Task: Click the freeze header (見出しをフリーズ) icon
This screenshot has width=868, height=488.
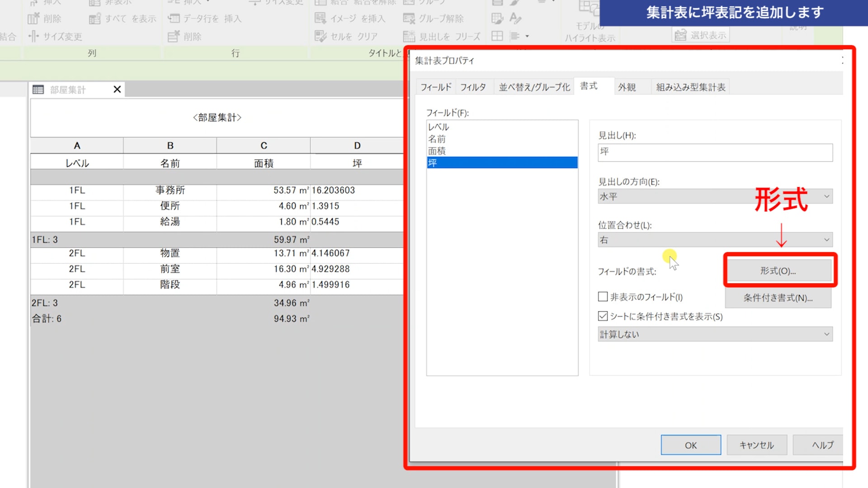Action: click(x=409, y=37)
